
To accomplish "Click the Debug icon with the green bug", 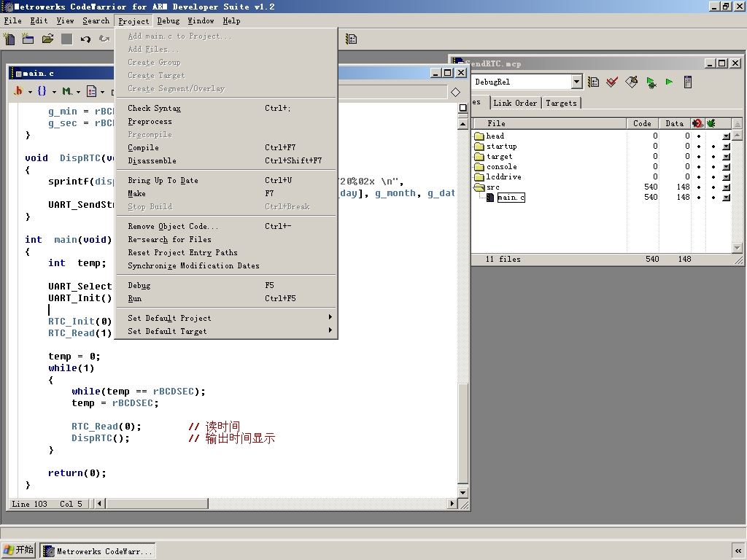I will [651, 82].
